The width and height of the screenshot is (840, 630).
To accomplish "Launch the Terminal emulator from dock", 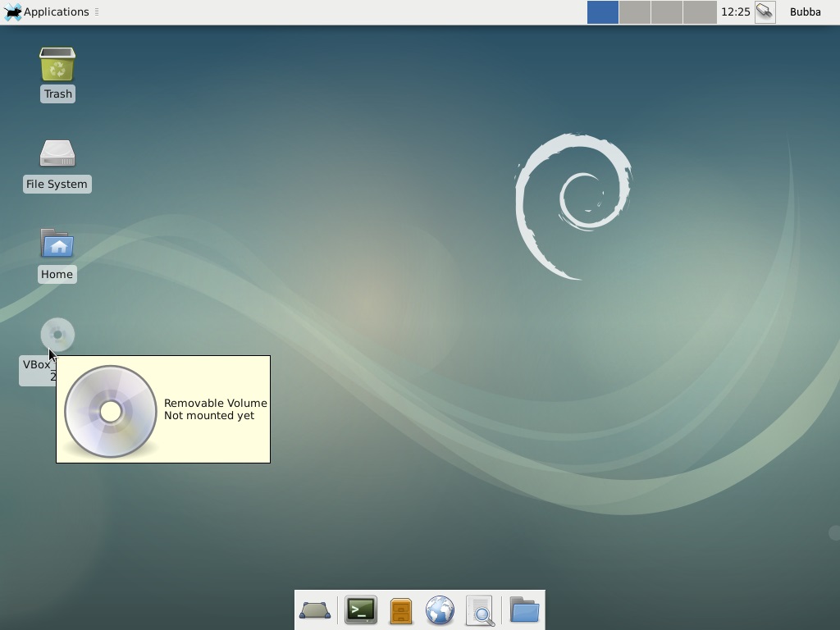I will [x=361, y=610].
